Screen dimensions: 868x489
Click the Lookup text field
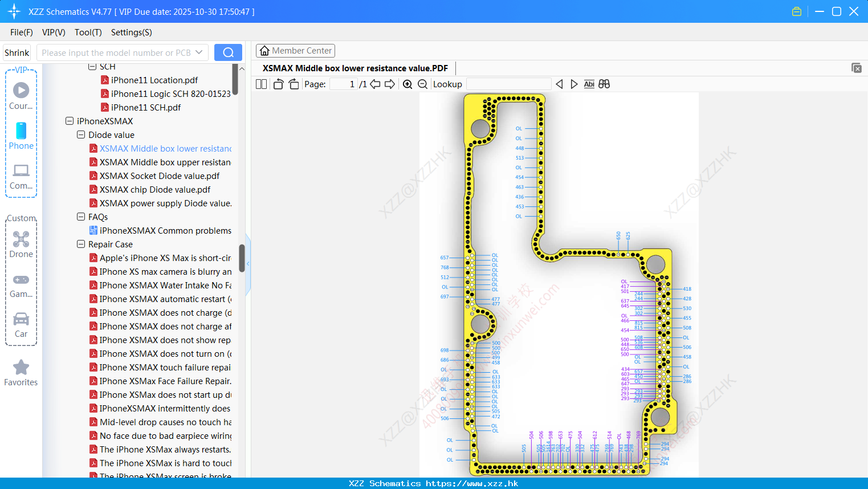tap(509, 84)
